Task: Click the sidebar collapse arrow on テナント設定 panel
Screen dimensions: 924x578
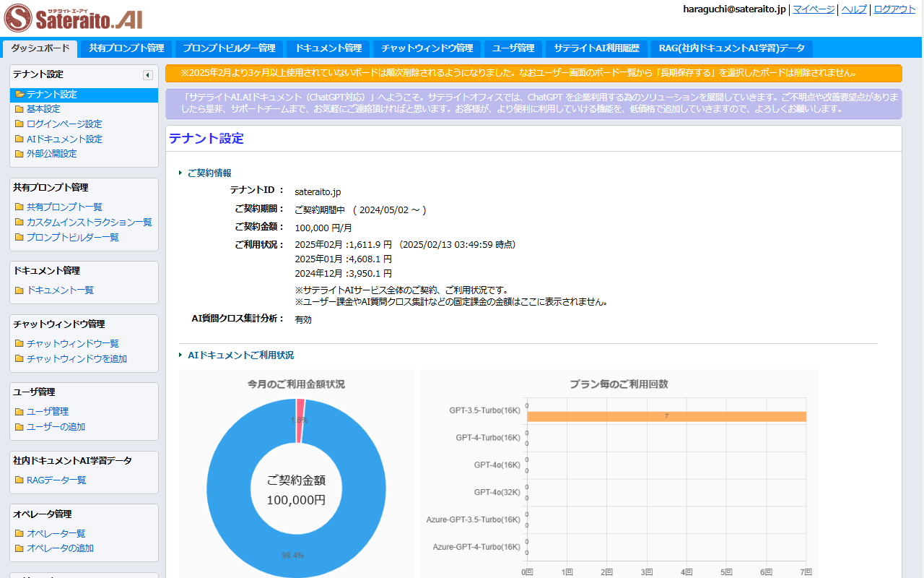Action: point(147,74)
